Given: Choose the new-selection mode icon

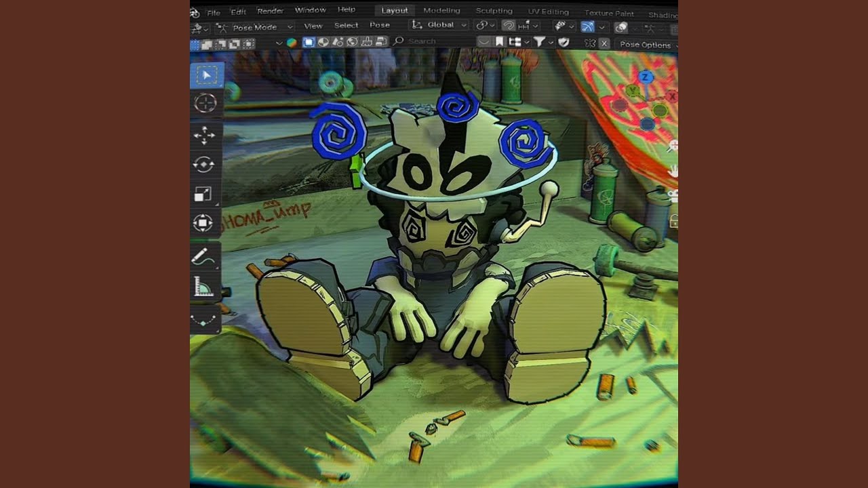Looking at the screenshot, I should (195, 44).
